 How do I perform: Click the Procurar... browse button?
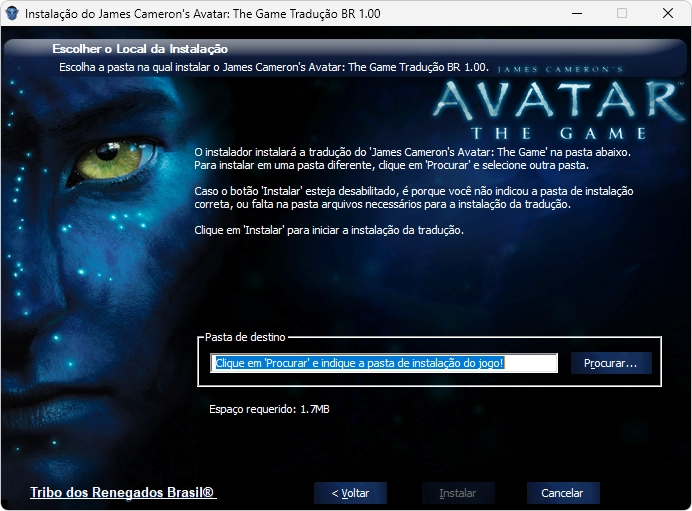[611, 363]
